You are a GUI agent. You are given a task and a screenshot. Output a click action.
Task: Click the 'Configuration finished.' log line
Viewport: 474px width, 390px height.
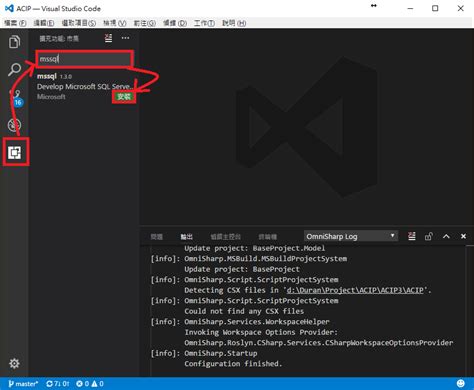click(233, 364)
